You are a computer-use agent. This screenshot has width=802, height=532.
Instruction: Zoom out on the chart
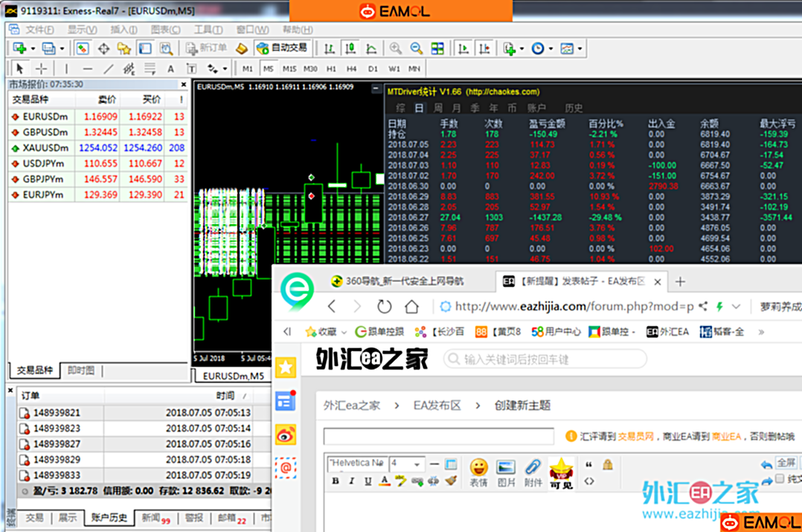[417, 48]
